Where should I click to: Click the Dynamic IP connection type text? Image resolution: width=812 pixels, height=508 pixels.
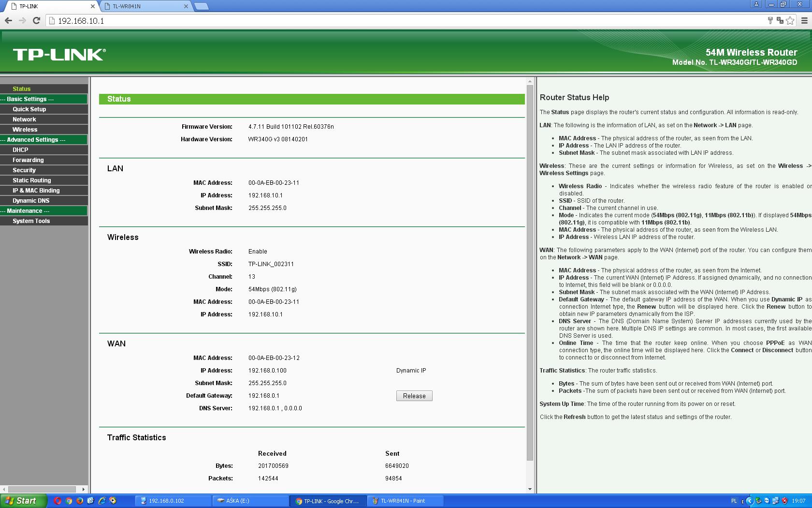point(411,371)
